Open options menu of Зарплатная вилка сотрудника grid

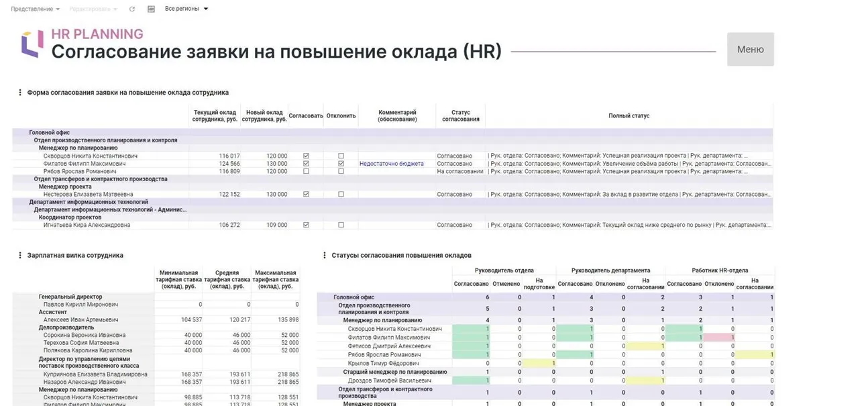tap(20, 255)
